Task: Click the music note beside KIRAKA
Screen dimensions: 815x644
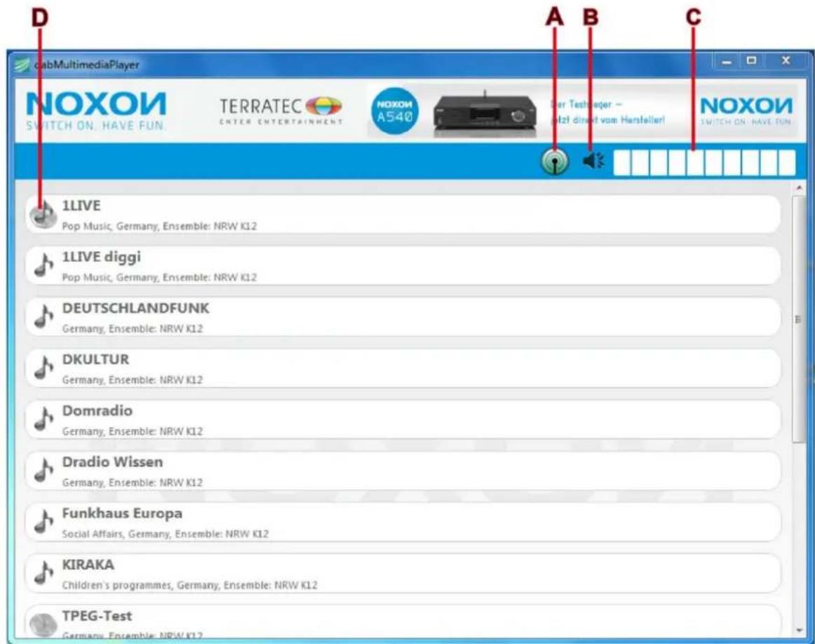Action: pos(43,572)
